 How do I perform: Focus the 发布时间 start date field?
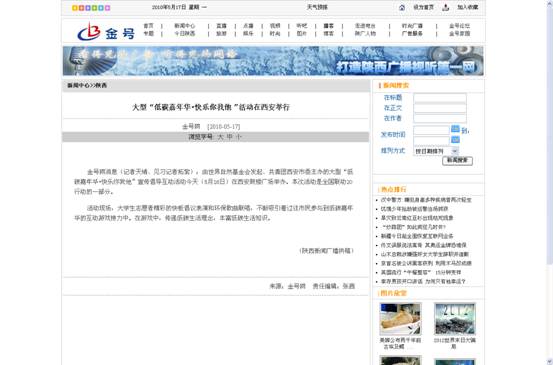[x=432, y=130]
